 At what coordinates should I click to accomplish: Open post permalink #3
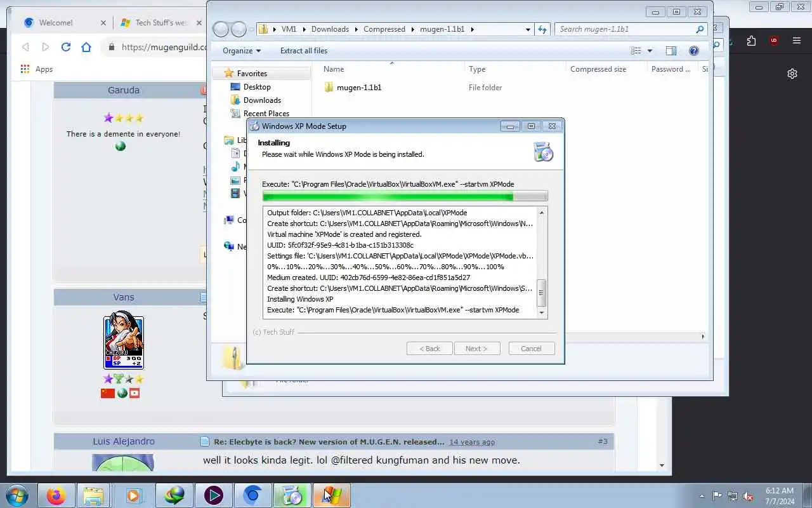click(x=603, y=441)
